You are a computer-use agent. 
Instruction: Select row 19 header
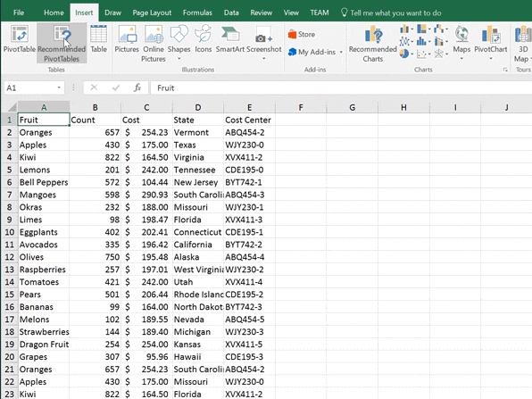[9, 344]
